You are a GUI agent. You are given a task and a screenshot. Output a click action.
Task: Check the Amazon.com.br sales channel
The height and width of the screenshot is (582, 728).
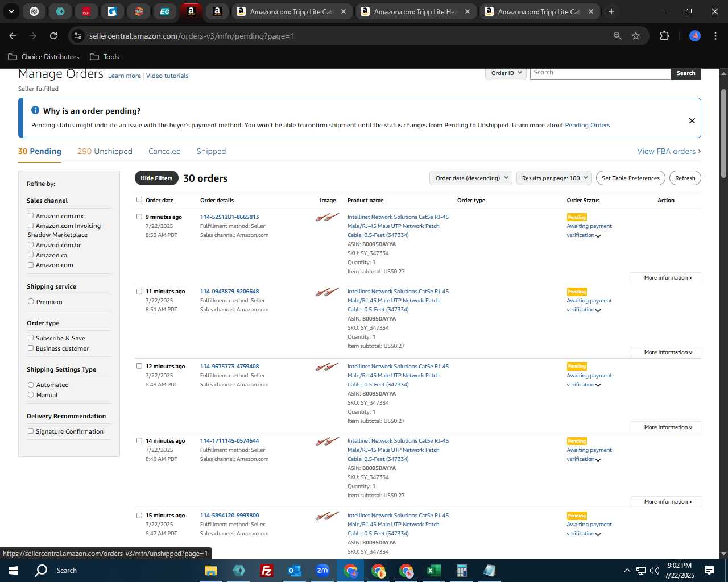[31, 244]
